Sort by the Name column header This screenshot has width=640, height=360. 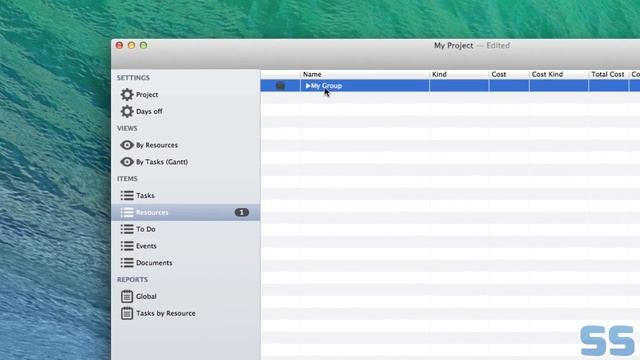click(x=365, y=74)
